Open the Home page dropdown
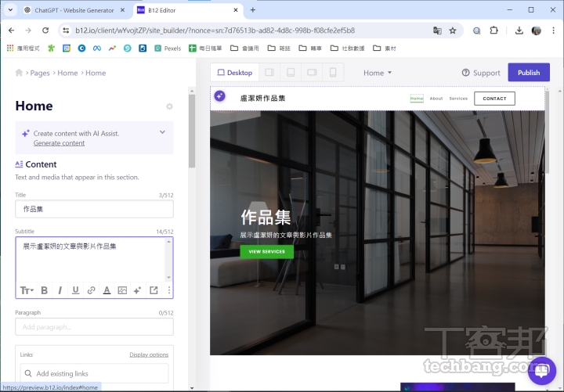Viewport: 564px width, 392px height. tap(378, 73)
